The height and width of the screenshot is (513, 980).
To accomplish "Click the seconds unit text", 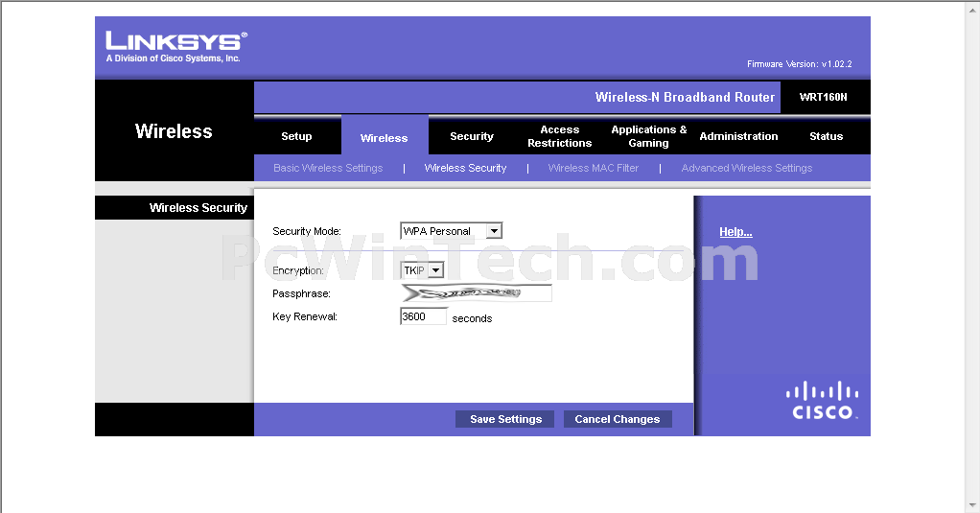I will (472, 318).
